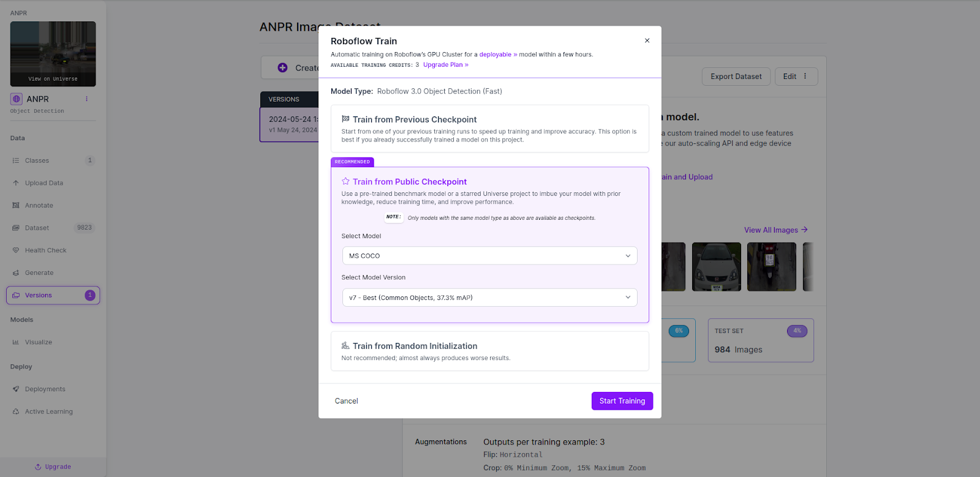980x477 pixels.
Task: Open the motorcycle image thumbnail
Action: coord(772,267)
